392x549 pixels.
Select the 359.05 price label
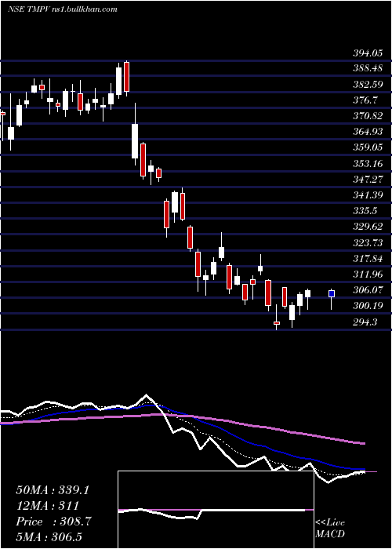point(367,147)
